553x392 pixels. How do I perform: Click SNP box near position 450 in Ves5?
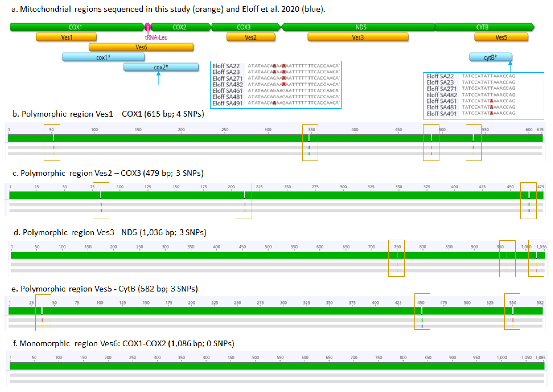pos(422,311)
